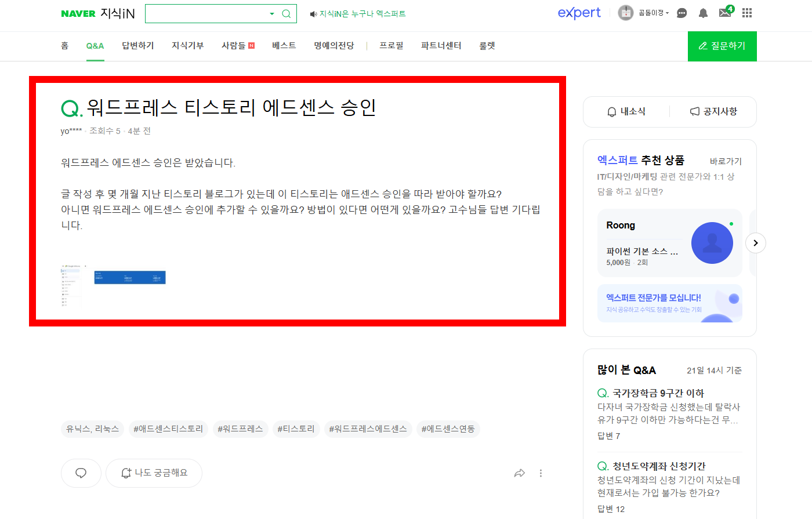The height and width of the screenshot is (519, 812).
Task: Click Roong's blue profile avatar
Action: pos(712,243)
